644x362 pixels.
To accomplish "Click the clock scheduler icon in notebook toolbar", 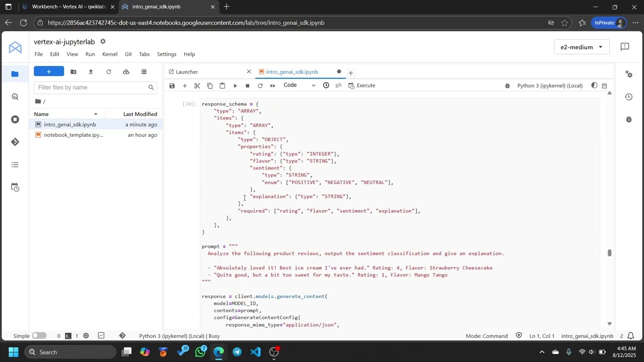I will tap(326, 85).
